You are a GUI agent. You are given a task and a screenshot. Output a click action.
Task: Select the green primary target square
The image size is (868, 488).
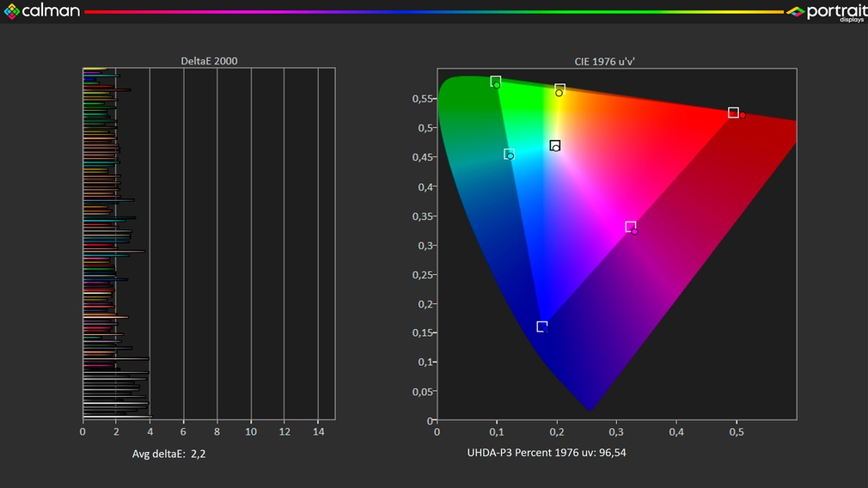tap(495, 82)
